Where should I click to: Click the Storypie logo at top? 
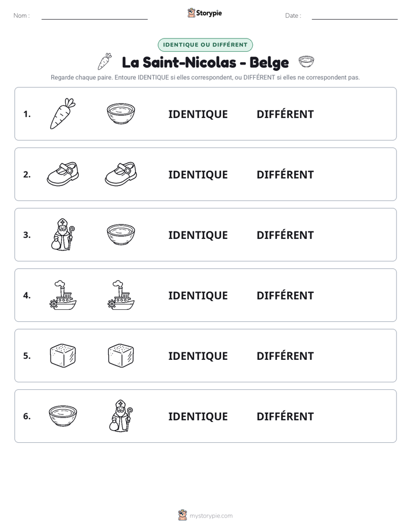204,13
